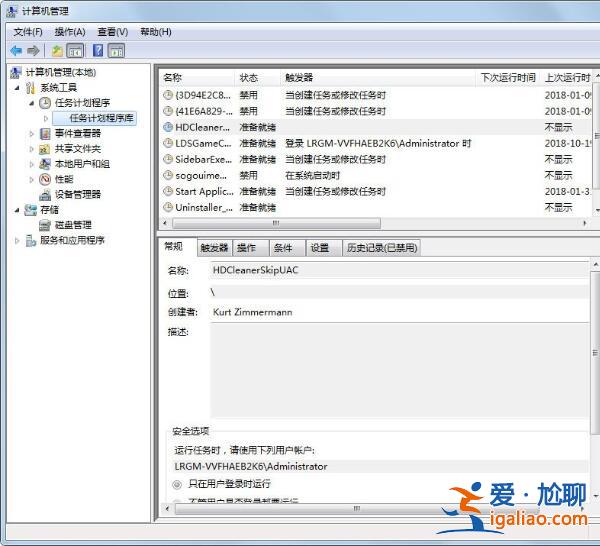Toggle the Show/Hide Console Tree icon

tap(75, 51)
